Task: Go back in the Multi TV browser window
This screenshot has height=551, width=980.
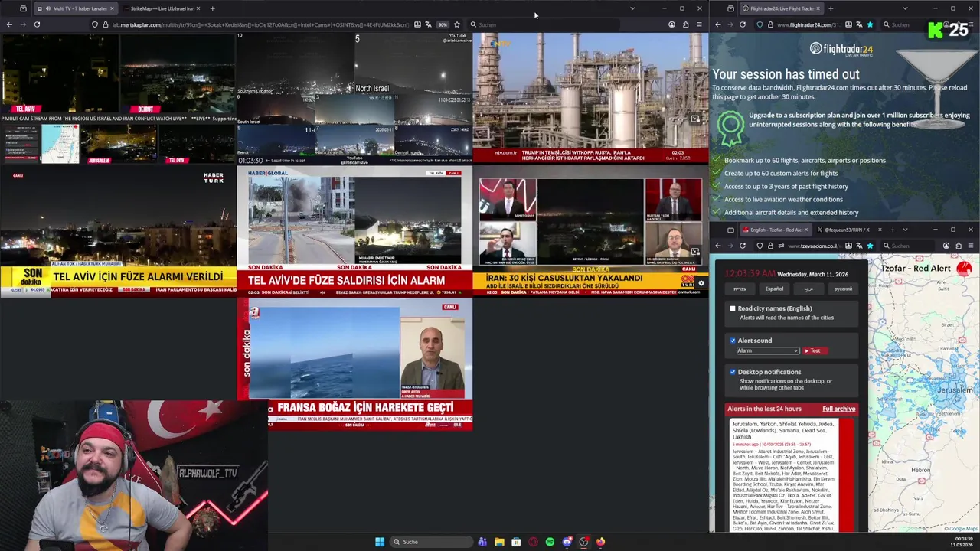Action: [x=9, y=24]
